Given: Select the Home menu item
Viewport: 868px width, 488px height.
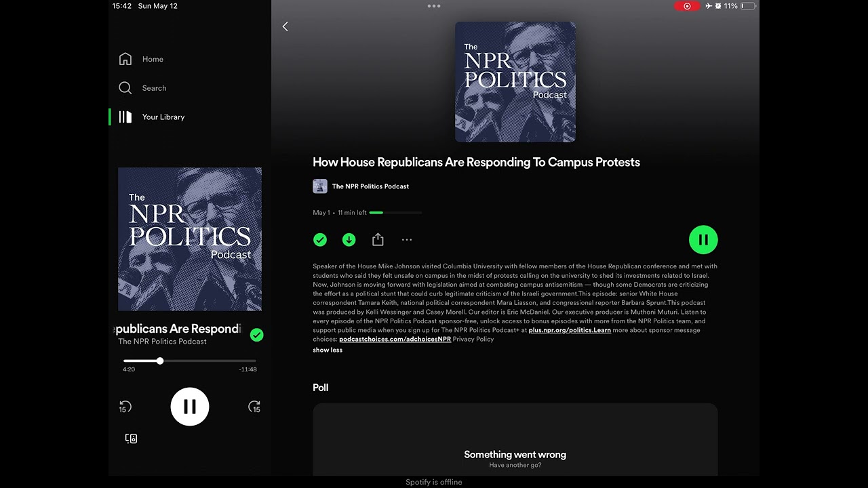Looking at the screenshot, I should tap(153, 59).
